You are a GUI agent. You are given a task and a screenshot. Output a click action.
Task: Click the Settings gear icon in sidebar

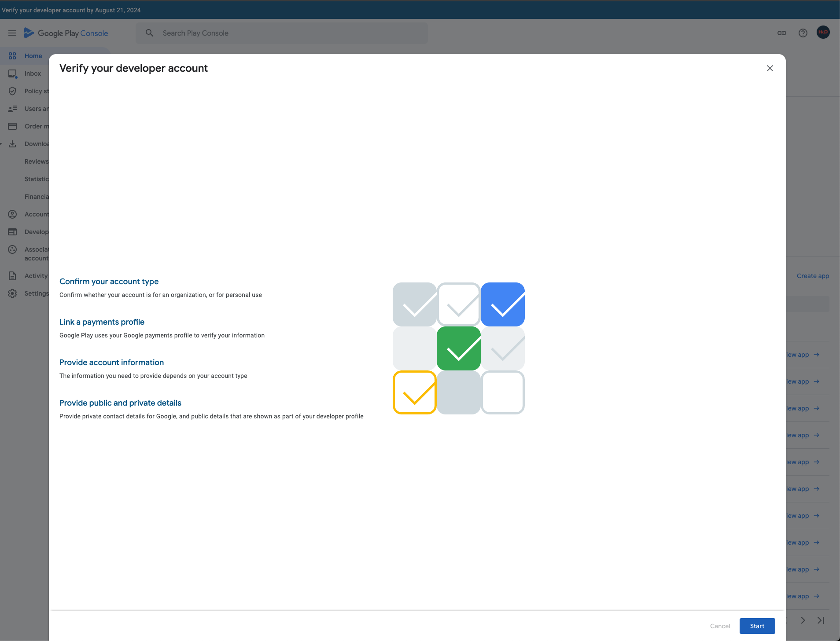pos(12,293)
